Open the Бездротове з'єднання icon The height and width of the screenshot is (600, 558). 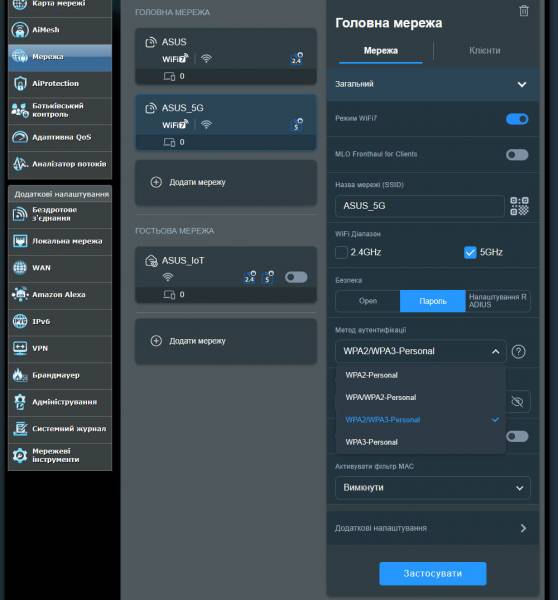tap(20, 214)
